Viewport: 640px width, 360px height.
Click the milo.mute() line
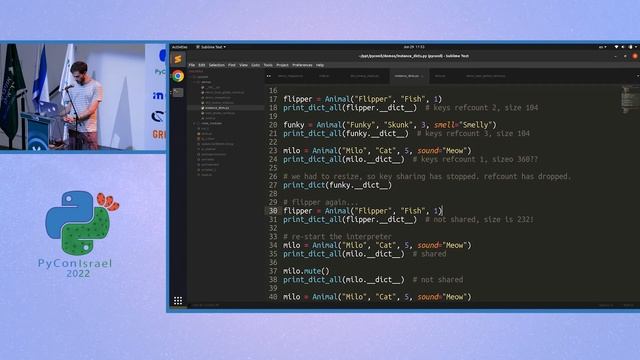pyautogui.click(x=306, y=271)
